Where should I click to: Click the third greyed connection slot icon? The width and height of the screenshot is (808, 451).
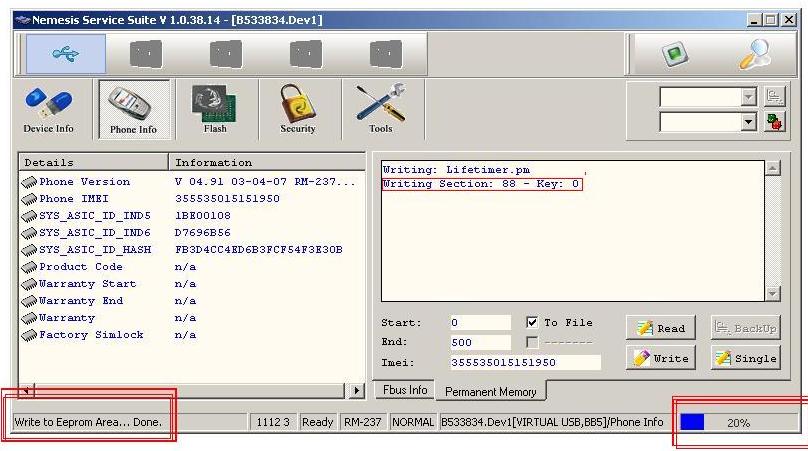point(306,54)
